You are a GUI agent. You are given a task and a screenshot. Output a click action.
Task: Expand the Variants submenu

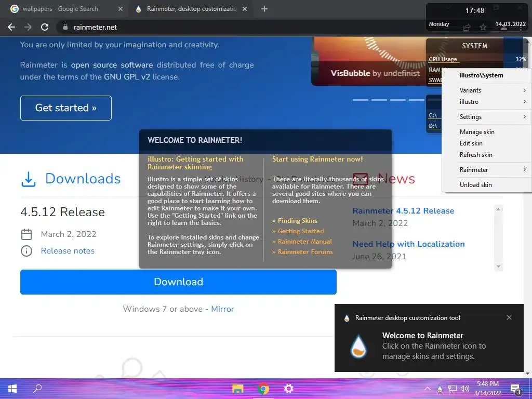(x=486, y=90)
